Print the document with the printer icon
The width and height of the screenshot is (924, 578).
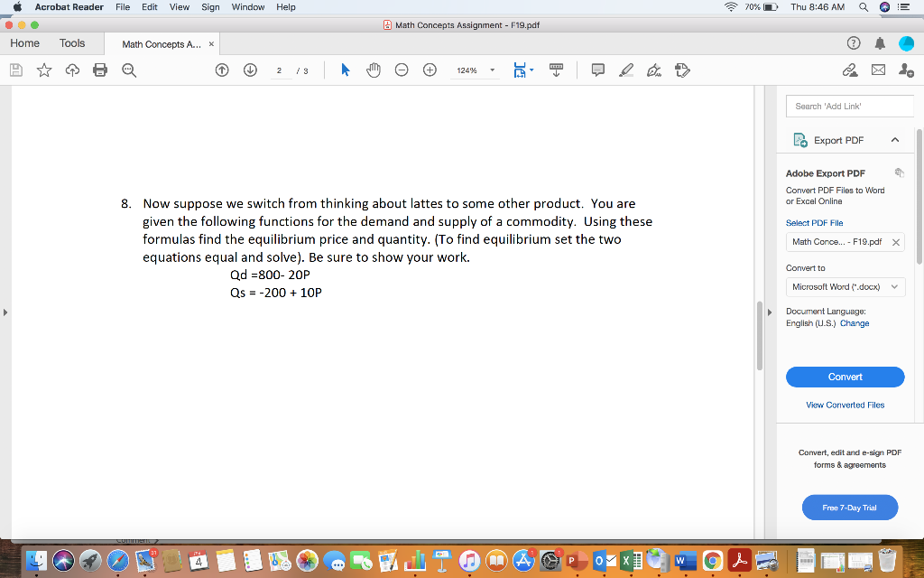click(98, 70)
